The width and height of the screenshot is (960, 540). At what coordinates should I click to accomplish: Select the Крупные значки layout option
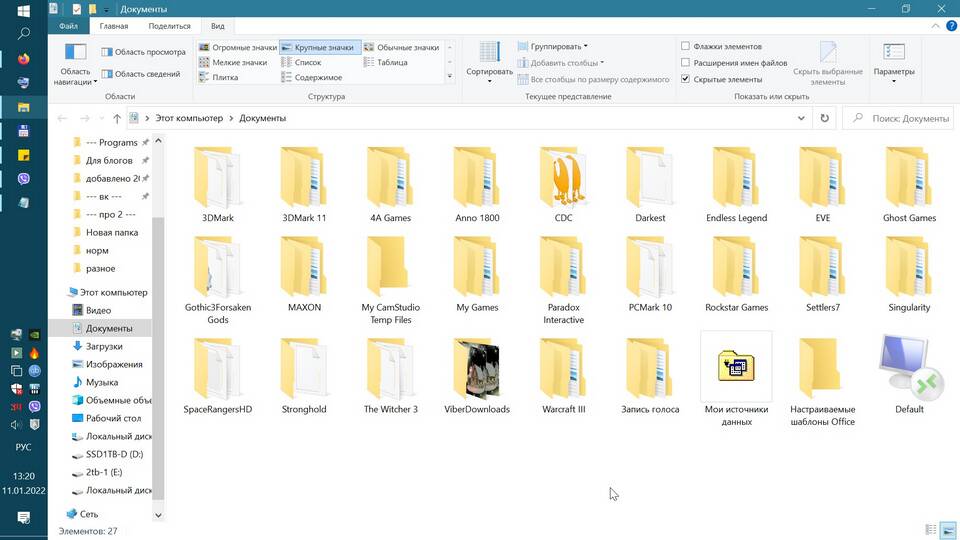(x=320, y=47)
